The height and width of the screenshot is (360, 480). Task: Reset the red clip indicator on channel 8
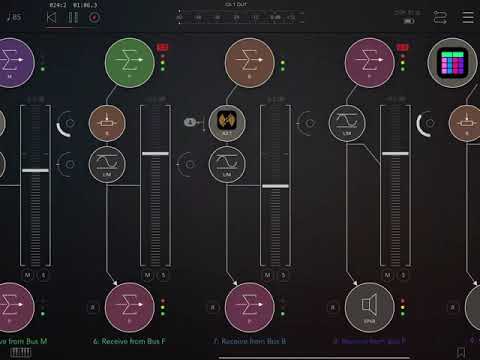[x=402, y=47]
